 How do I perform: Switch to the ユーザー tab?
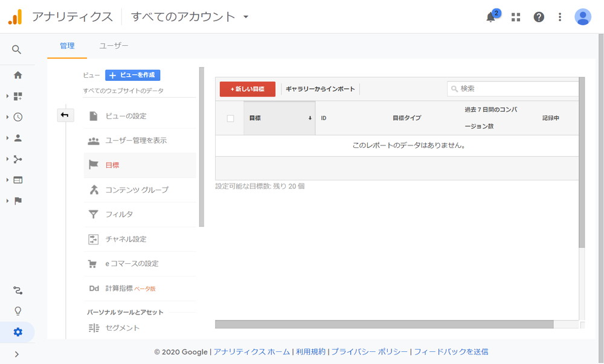(114, 46)
